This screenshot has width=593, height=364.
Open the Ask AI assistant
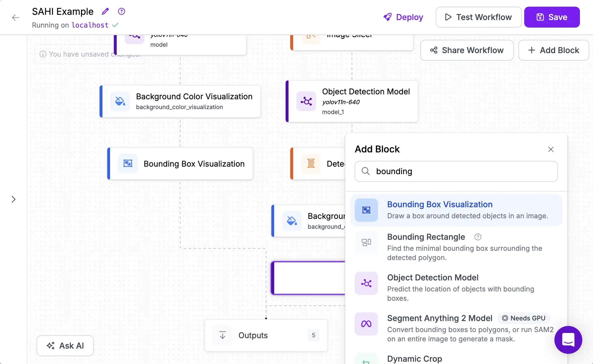[65, 345]
